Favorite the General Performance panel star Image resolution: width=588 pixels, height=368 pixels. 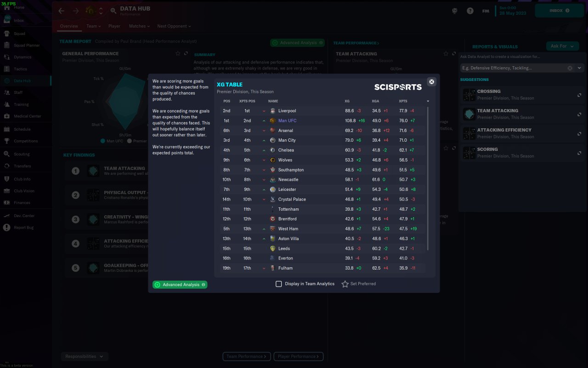178,53
